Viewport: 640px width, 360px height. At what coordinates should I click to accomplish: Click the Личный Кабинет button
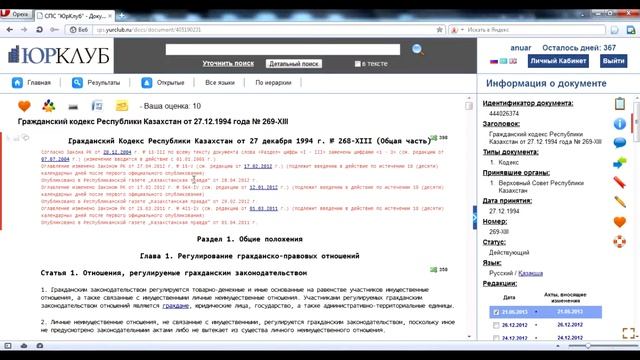558,61
